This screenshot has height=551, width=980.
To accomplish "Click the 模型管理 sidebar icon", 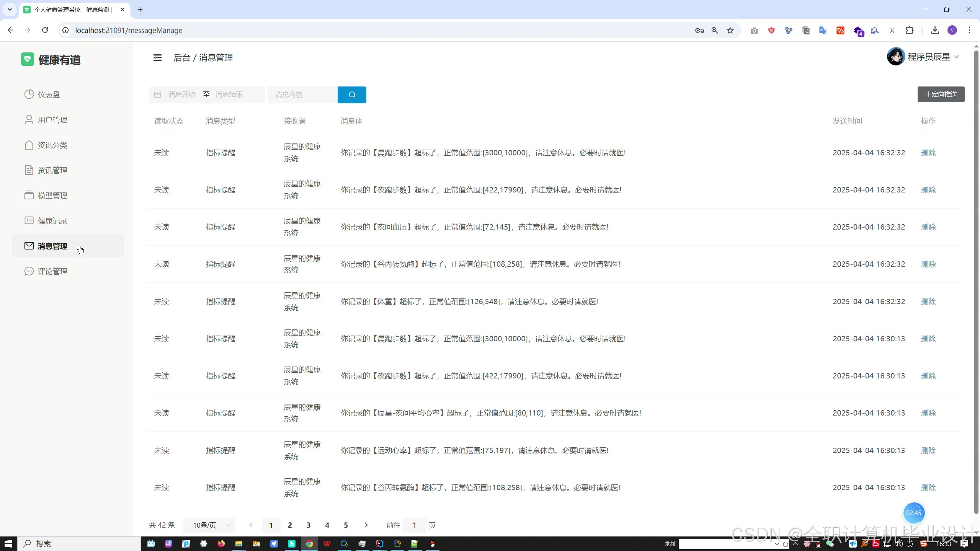I will [x=29, y=195].
